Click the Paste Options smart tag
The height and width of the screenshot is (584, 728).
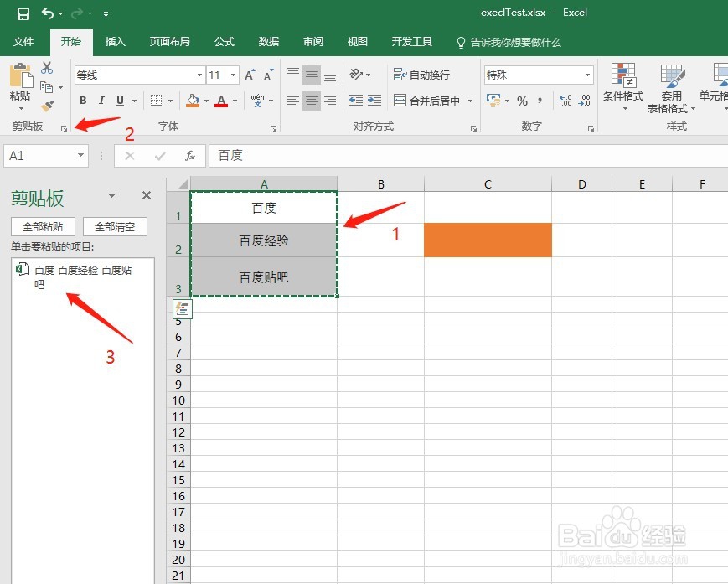[x=183, y=308]
